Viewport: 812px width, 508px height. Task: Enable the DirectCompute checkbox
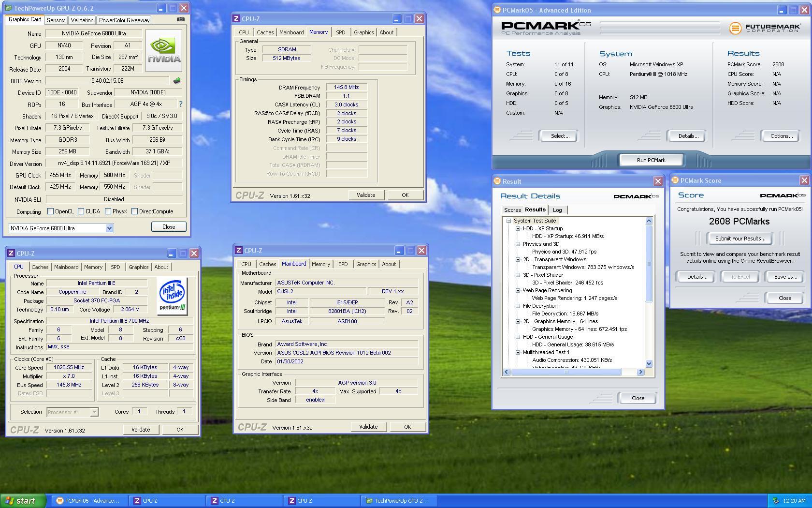[134, 211]
